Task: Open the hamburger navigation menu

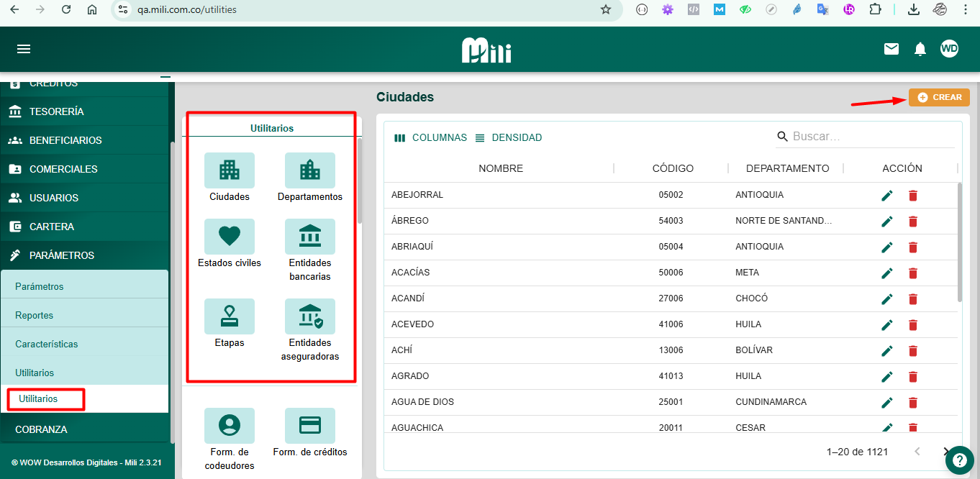Action: (24, 49)
